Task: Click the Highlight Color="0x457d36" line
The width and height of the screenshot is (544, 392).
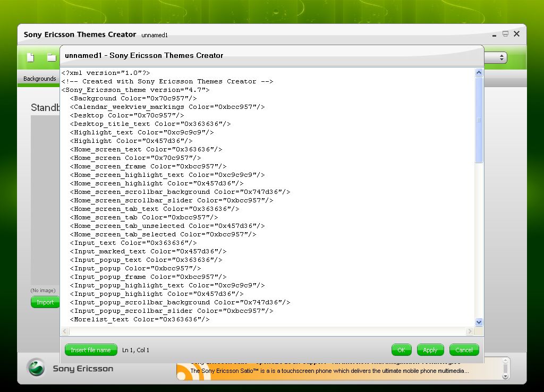Action: (131, 141)
